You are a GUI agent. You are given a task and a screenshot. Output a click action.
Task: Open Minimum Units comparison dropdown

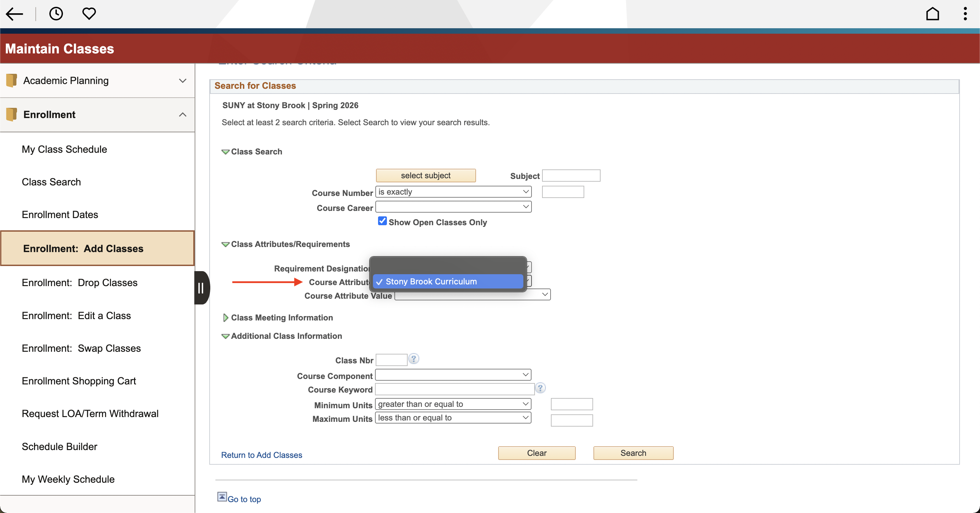453,404
